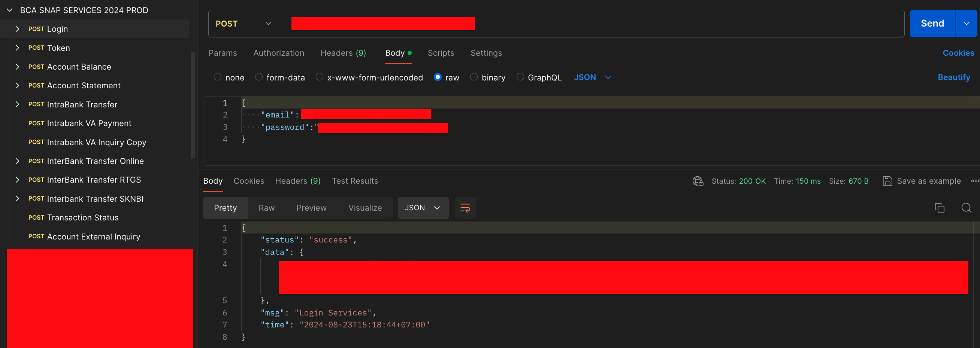Switch to the Visualize response view
This screenshot has height=348, width=980.
pos(365,208)
